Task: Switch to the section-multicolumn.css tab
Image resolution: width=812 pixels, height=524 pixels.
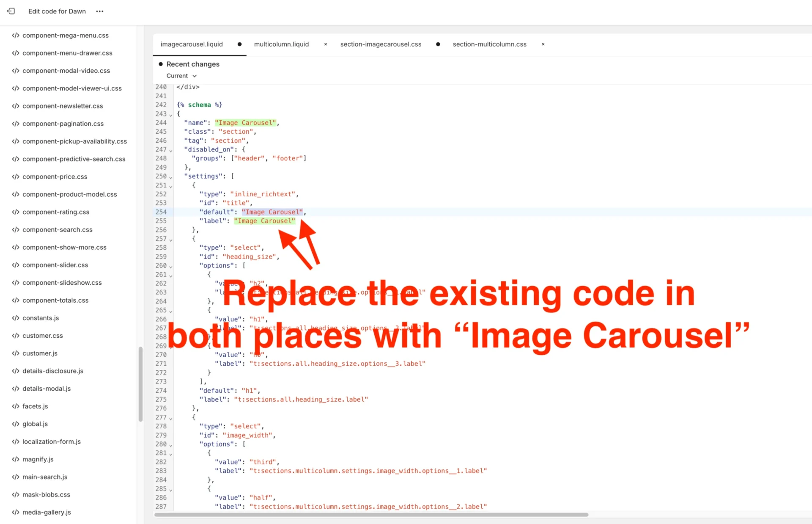Action: (x=489, y=44)
